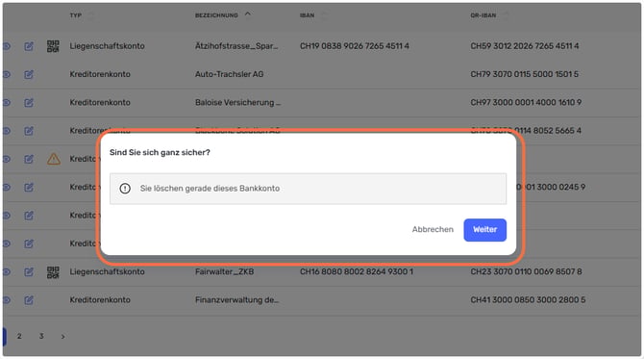644x359 pixels.
Task: Confirm deletion with the Weiter button
Action: point(484,230)
